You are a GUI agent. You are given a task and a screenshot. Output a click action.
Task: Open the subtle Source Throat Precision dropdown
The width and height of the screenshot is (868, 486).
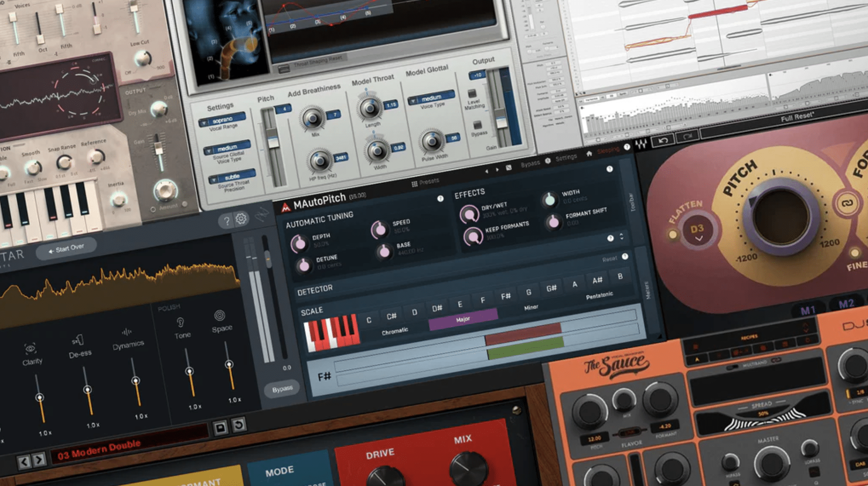(231, 177)
